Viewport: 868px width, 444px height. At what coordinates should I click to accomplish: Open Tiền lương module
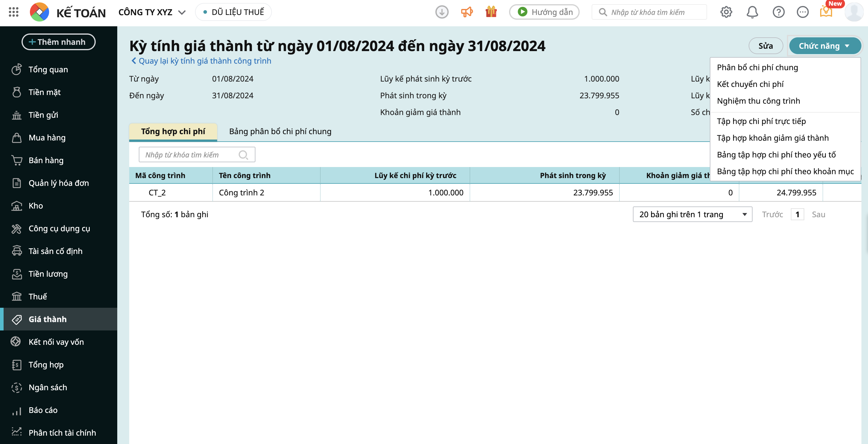(59, 274)
